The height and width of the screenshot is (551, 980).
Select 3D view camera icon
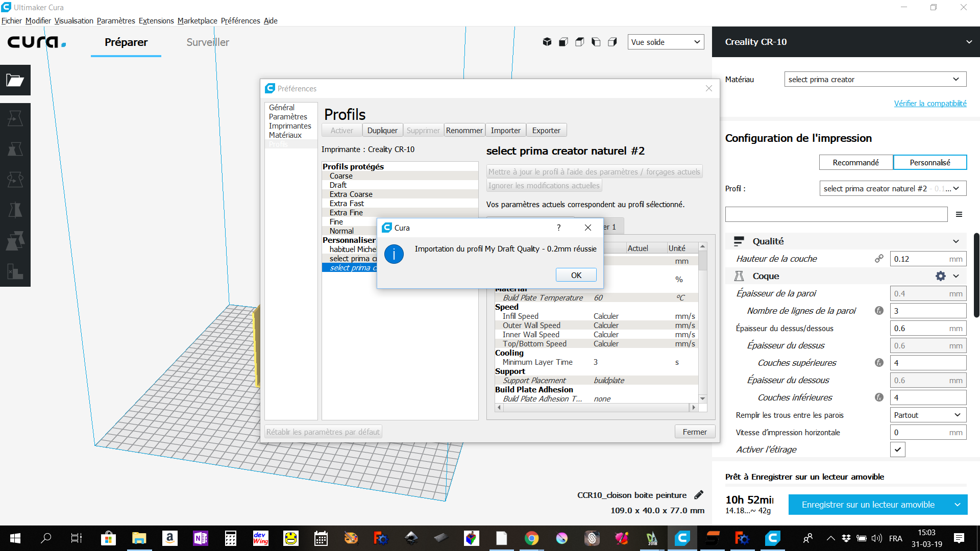(x=547, y=42)
